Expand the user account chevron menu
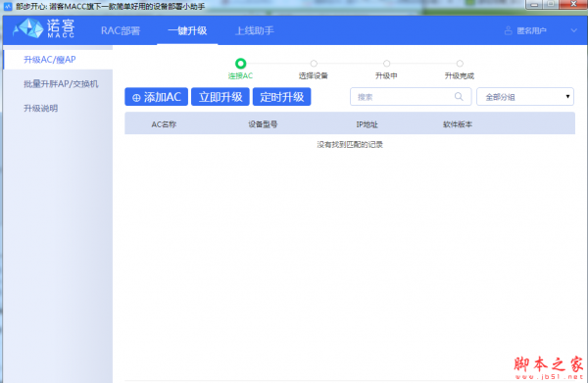The height and width of the screenshot is (383, 588). (x=573, y=30)
